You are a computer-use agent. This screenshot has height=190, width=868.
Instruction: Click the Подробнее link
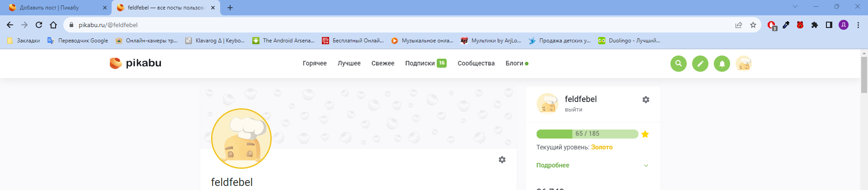click(552, 165)
